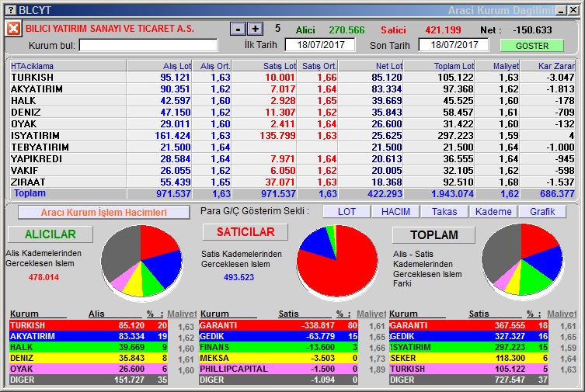Sort by Net Lot column header
This screenshot has height=392, width=585.
pyautogui.click(x=371, y=66)
